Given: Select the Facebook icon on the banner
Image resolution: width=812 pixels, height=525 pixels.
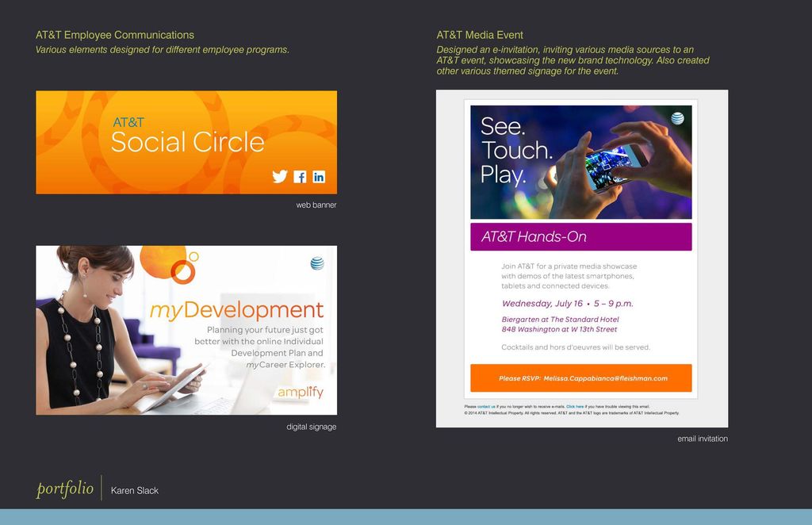Looking at the screenshot, I should (x=299, y=177).
